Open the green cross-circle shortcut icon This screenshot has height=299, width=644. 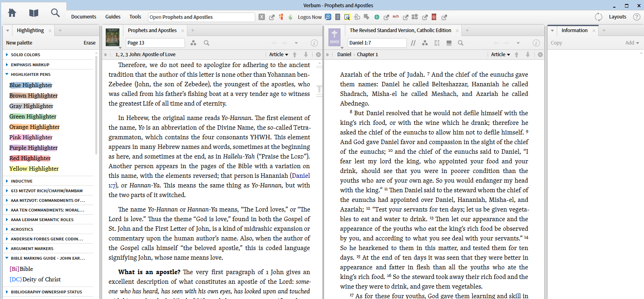(x=377, y=17)
